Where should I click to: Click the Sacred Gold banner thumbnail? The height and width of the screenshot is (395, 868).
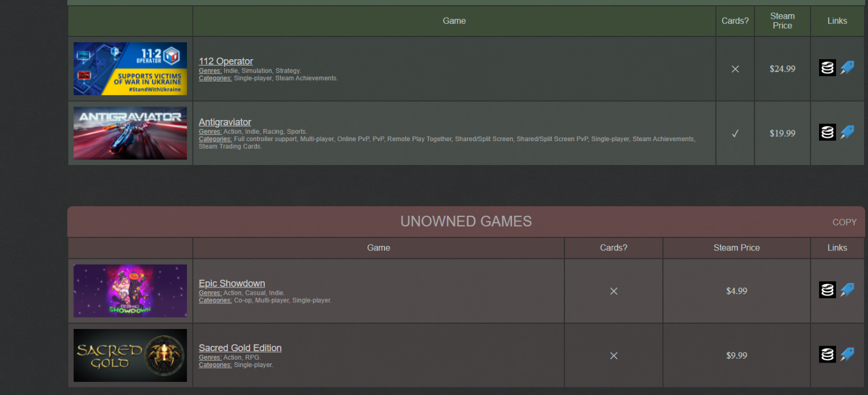pyautogui.click(x=130, y=355)
